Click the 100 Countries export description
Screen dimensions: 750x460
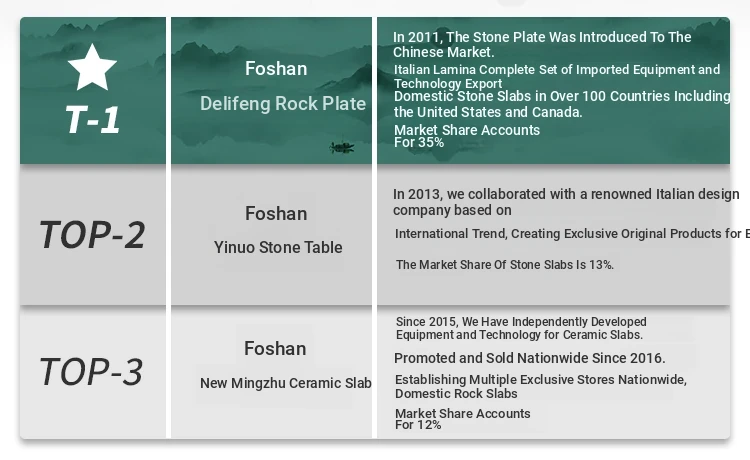(x=561, y=104)
